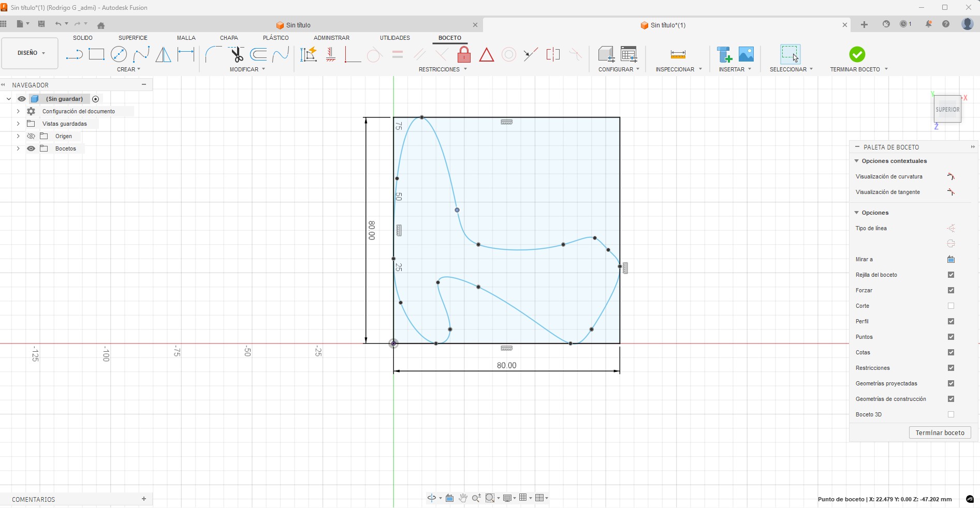This screenshot has width=980, height=508.
Task: Select the Offset tool
Action: pyautogui.click(x=258, y=54)
